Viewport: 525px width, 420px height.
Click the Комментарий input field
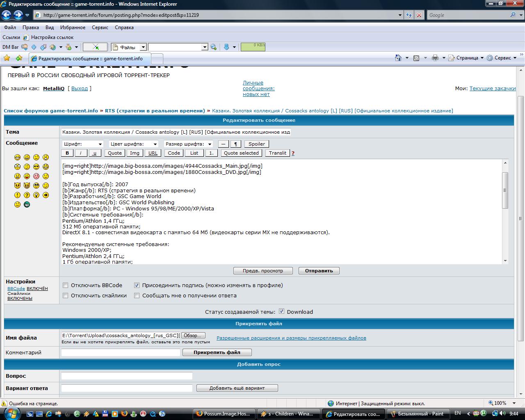[x=121, y=352]
